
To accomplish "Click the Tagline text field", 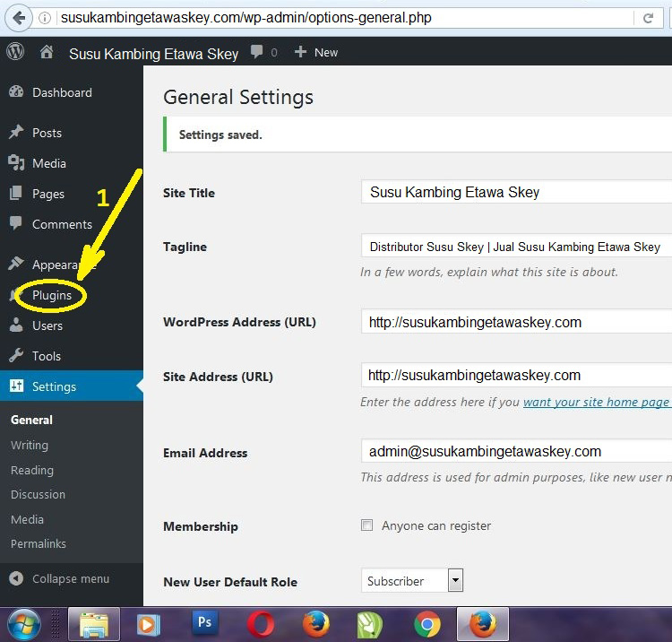I will [x=516, y=246].
